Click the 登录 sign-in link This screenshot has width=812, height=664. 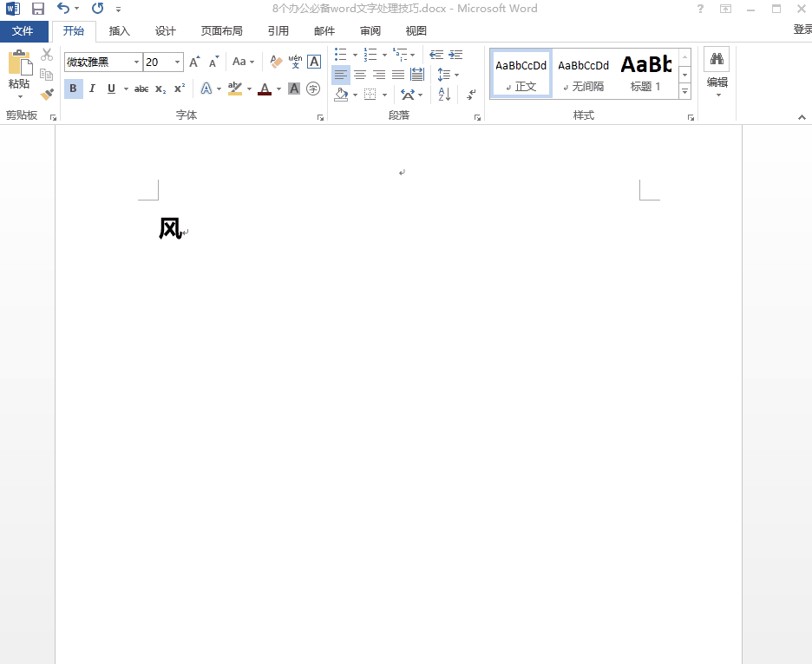[x=802, y=30]
